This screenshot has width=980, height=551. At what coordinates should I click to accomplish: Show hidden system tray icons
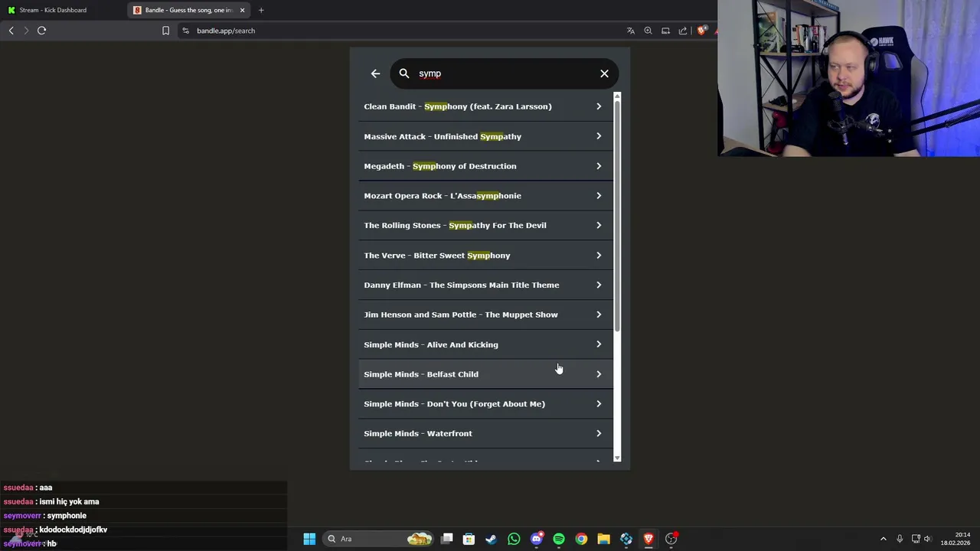tap(883, 539)
